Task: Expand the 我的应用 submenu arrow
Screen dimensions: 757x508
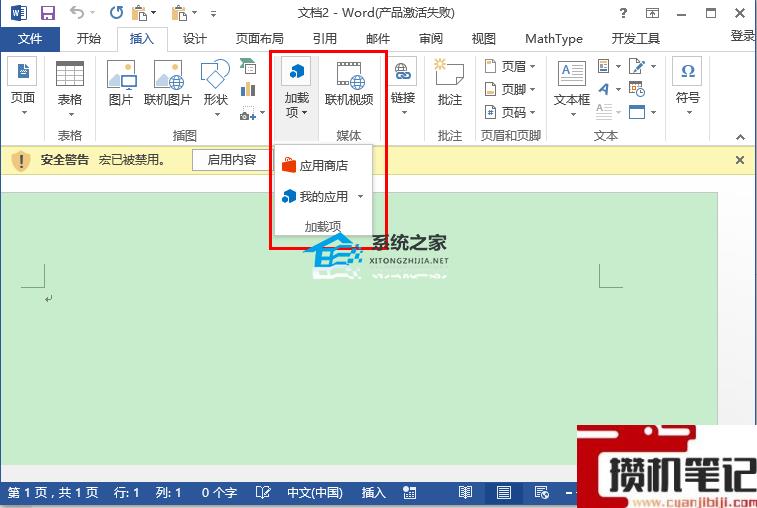Action: [x=360, y=197]
